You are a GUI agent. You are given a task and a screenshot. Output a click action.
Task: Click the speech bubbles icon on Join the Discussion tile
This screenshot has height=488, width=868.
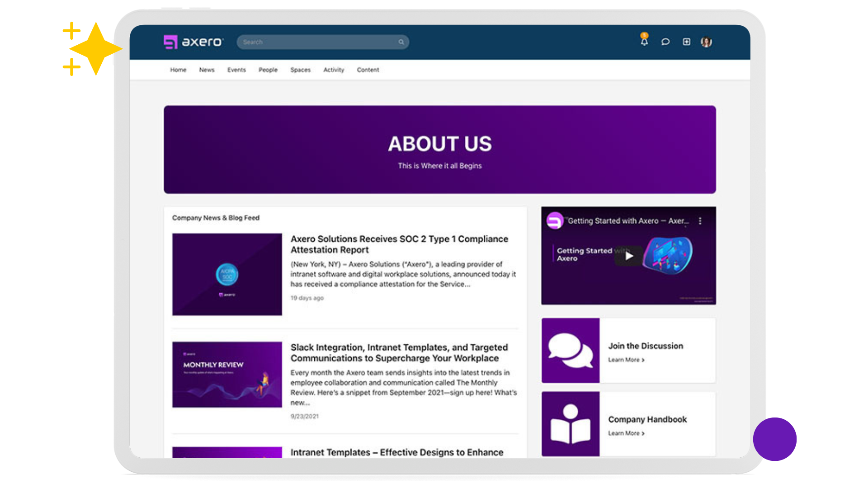570,350
